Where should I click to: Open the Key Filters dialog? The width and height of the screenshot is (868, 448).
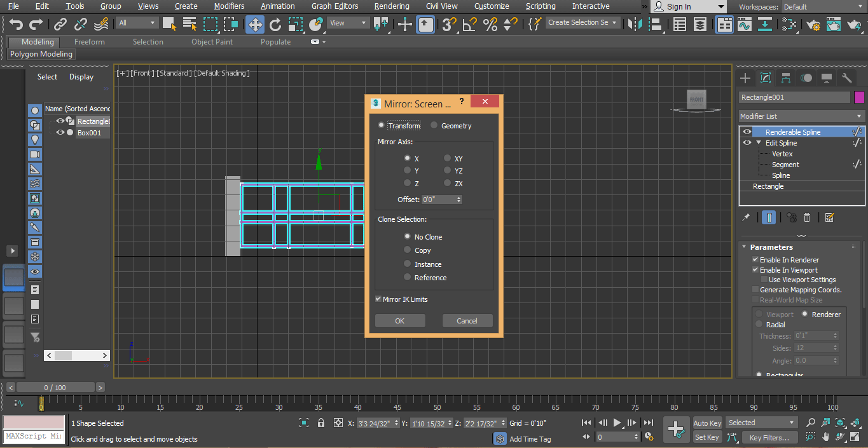click(x=770, y=437)
